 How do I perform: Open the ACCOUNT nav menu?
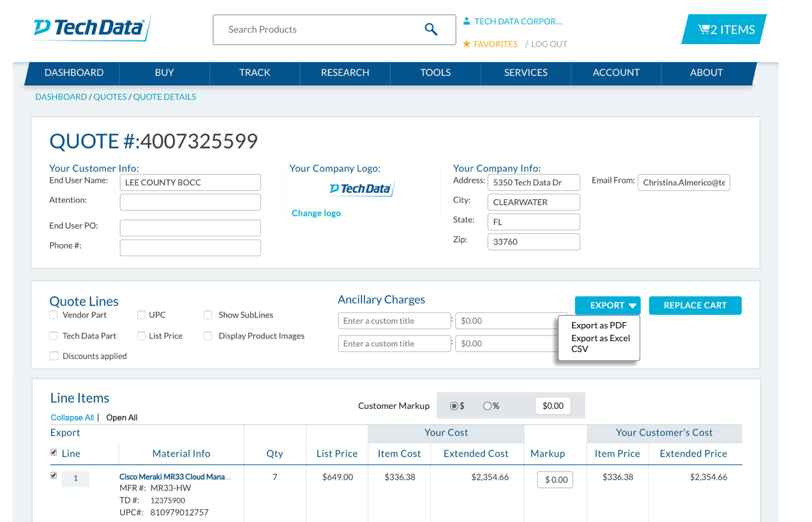tap(616, 73)
